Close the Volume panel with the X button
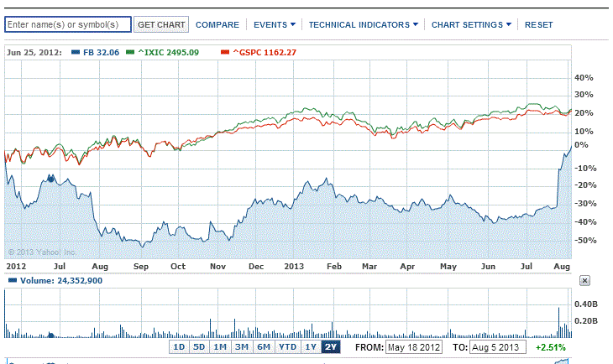Screen dimensions: 613x364 (x=584, y=280)
